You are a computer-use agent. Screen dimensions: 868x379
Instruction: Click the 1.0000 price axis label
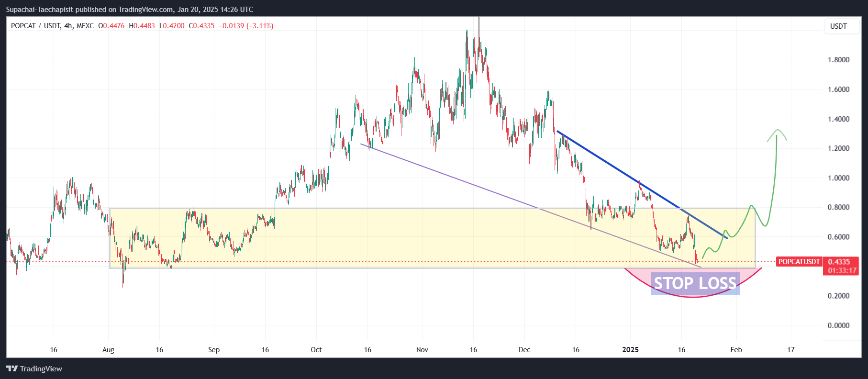pyautogui.click(x=838, y=178)
